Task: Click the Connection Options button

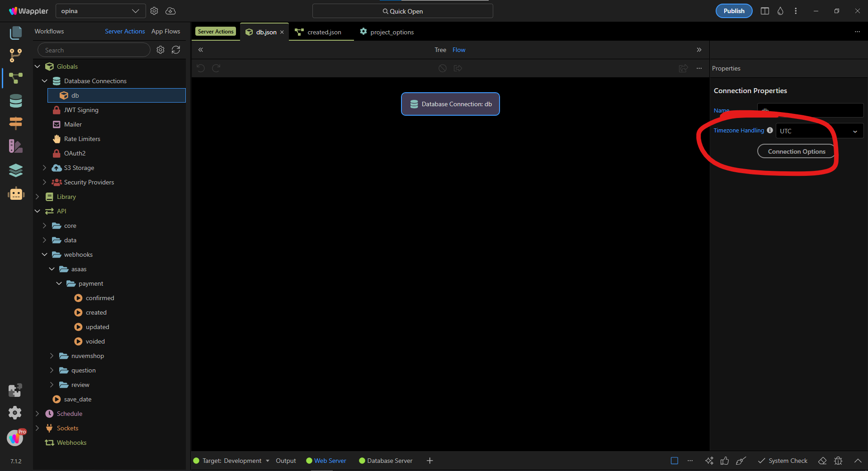Action: click(796, 151)
